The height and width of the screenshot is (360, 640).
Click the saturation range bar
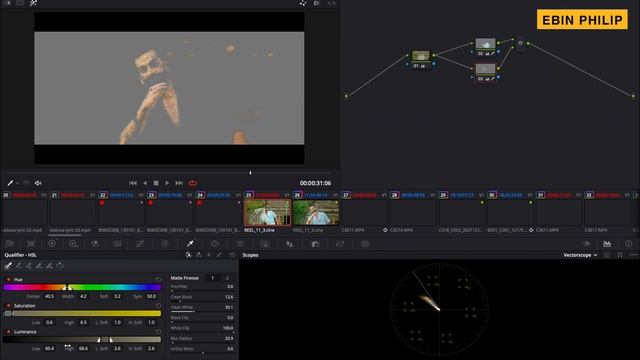coord(82,313)
